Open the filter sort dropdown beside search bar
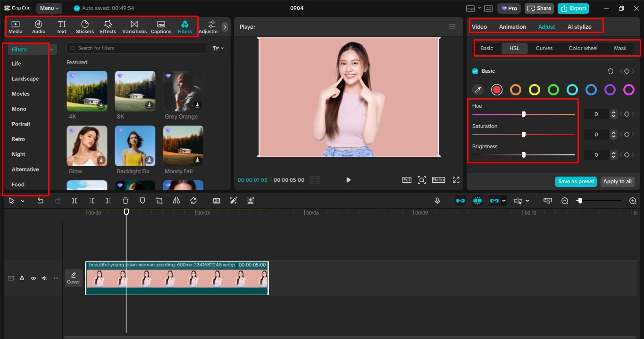644x339 pixels. (x=217, y=48)
